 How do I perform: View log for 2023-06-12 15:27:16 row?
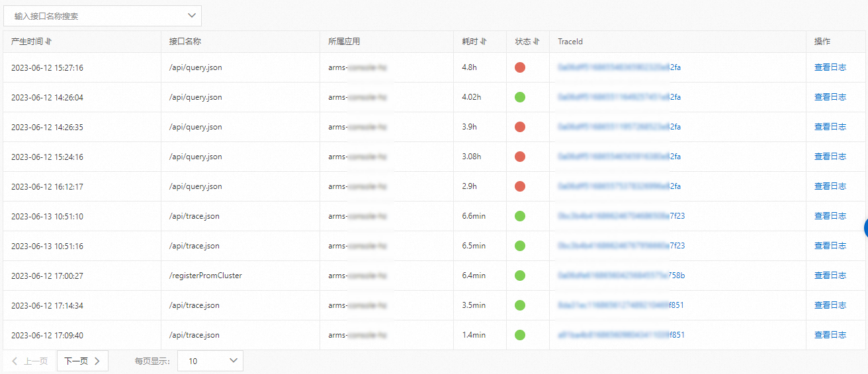[830, 67]
